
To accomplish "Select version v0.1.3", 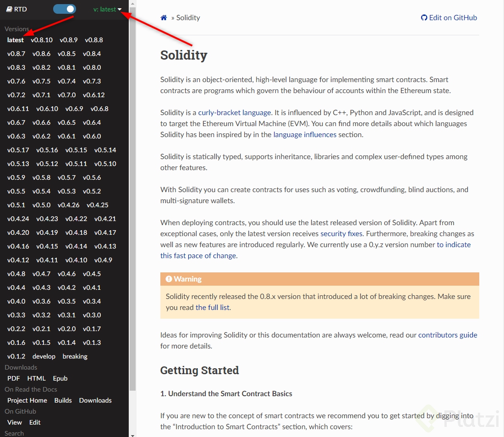I will pyautogui.click(x=92, y=343).
